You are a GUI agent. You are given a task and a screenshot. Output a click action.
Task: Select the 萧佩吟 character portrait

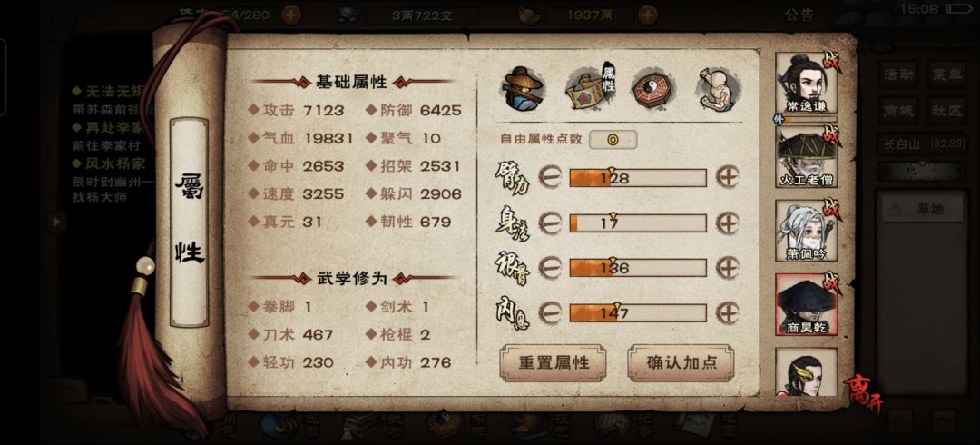click(807, 231)
